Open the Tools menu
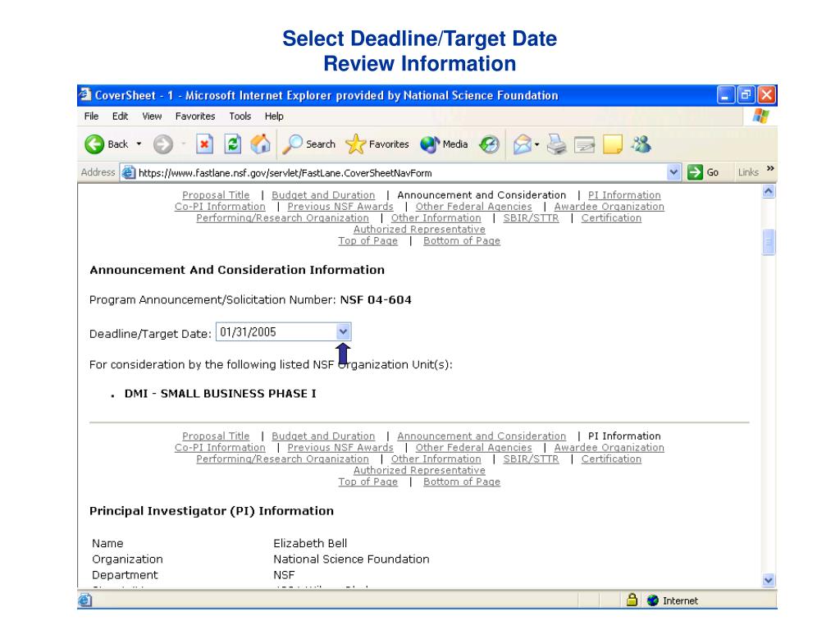 pyautogui.click(x=240, y=116)
